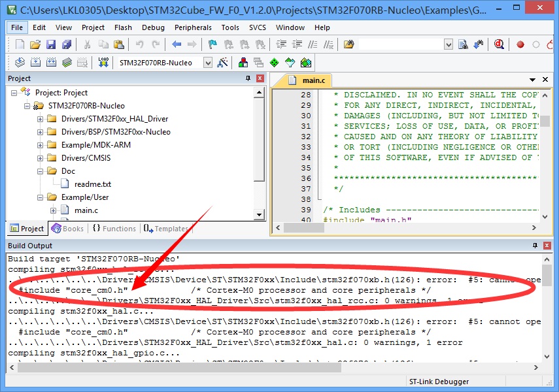Close the Project panel
Viewport: 559px width, 392px height.
(x=260, y=78)
